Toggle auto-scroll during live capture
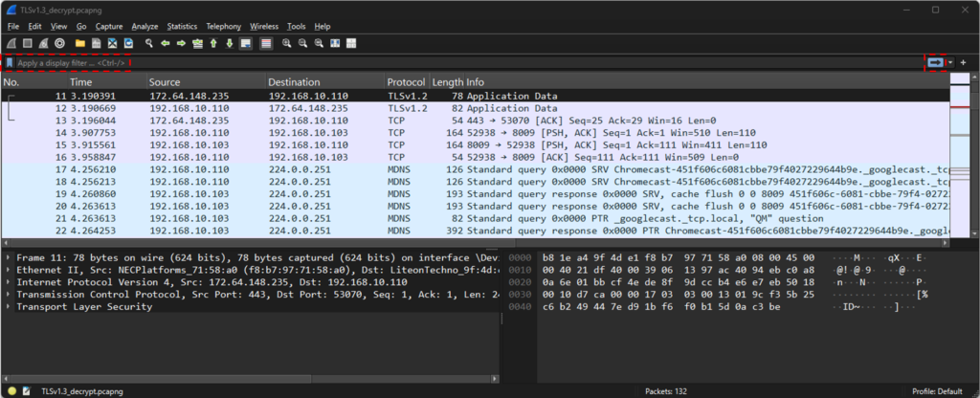The height and width of the screenshot is (398, 980). [246, 44]
